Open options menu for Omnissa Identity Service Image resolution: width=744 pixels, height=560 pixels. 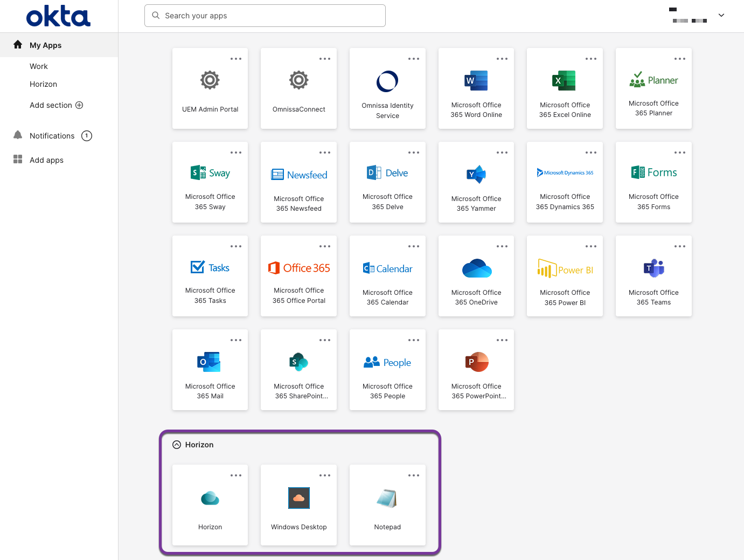click(413, 59)
